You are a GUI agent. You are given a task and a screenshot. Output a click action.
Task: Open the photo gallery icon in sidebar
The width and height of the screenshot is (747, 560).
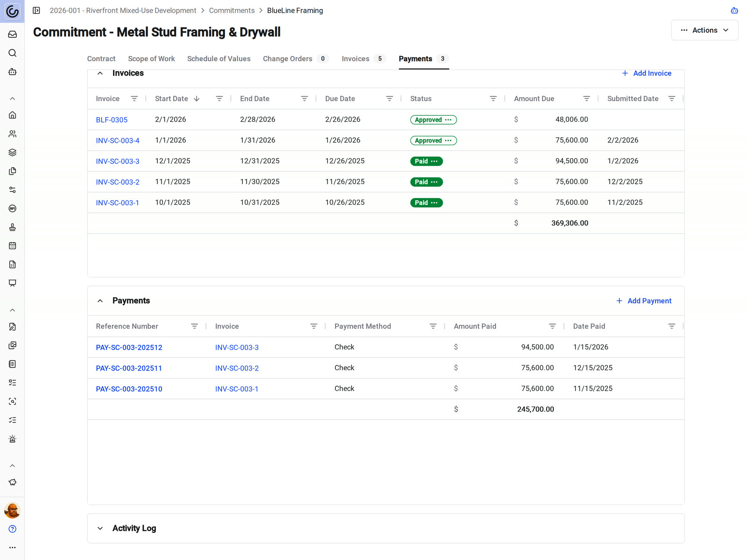[x=13, y=345]
